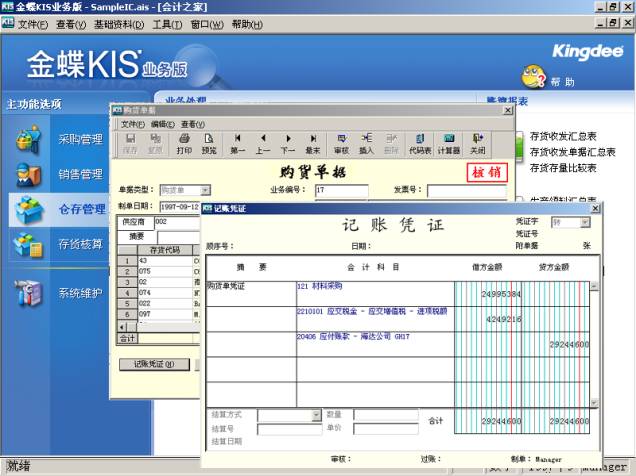Screen dimensions: 636x476
Task: Open 系统维护 module icon in sidebar
Action: tap(28, 293)
